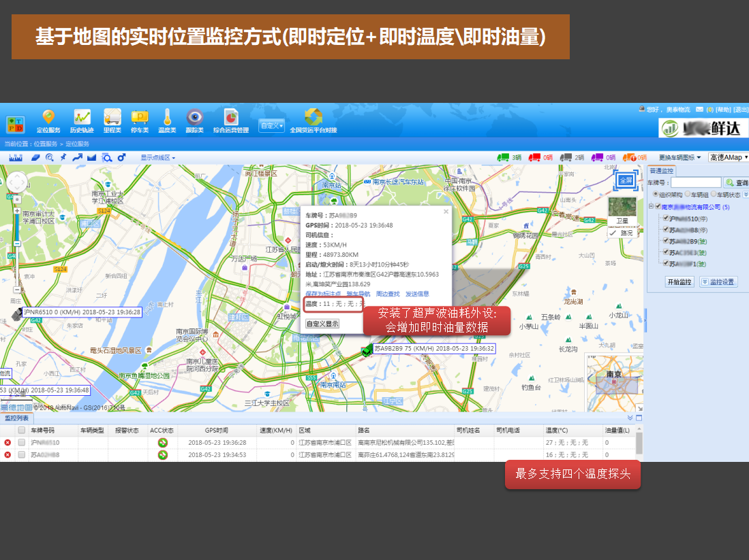
Task: Click the 开始监控 button
Action: (679, 281)
